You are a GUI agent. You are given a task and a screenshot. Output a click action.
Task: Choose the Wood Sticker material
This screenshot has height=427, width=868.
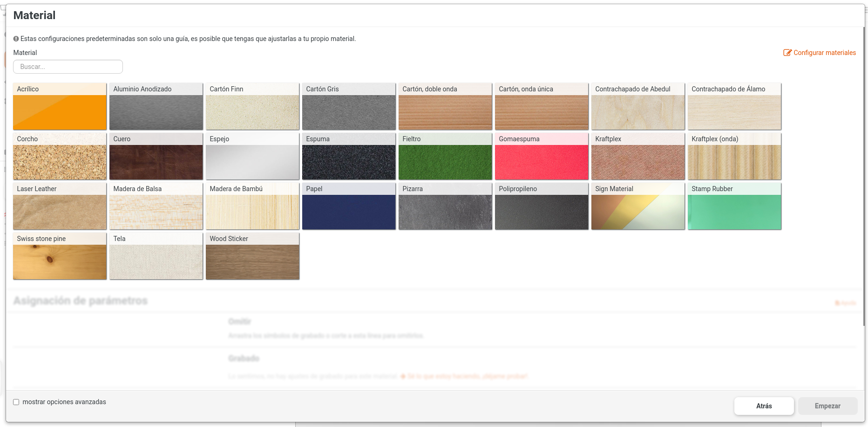[x=252, y=256]
